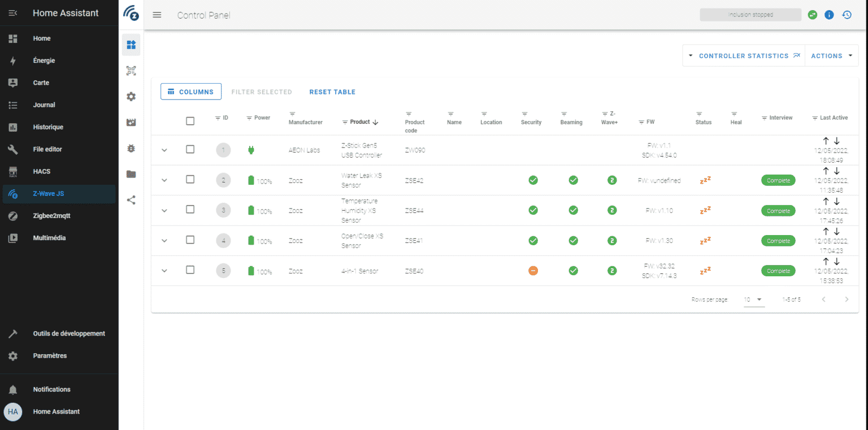The height and width of the screenshot is (430, 868).
Task: Open the Debug bug icon
Action: [131, 148]
